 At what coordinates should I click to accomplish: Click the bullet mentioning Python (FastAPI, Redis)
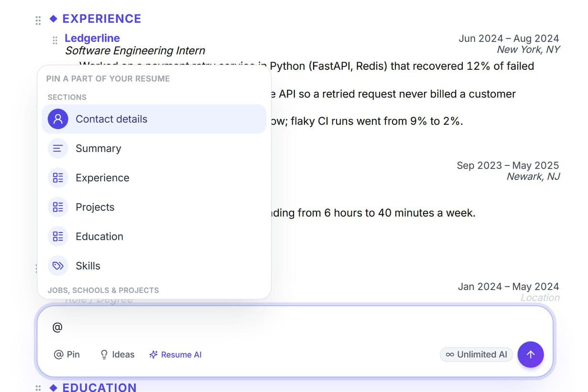coord(402,66)
